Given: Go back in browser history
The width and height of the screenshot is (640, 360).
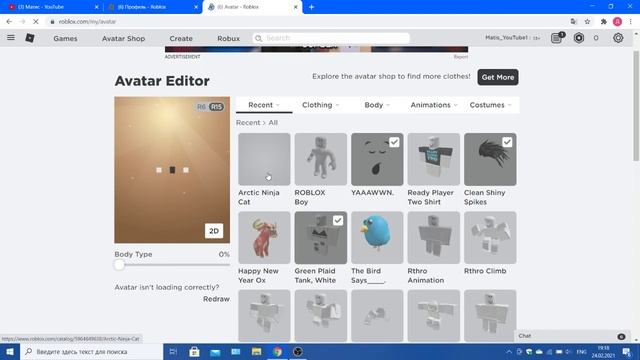Looking at the screenshot, I should (x=9, y=22).
